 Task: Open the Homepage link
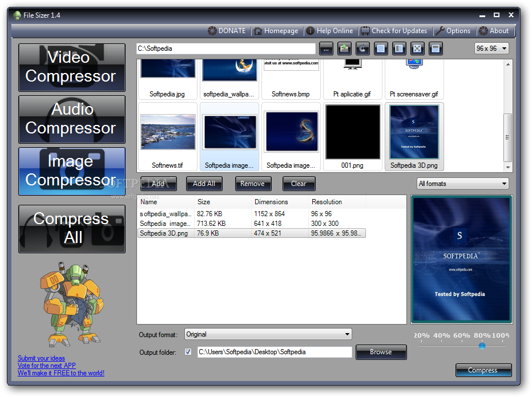(x=276, y=31)
